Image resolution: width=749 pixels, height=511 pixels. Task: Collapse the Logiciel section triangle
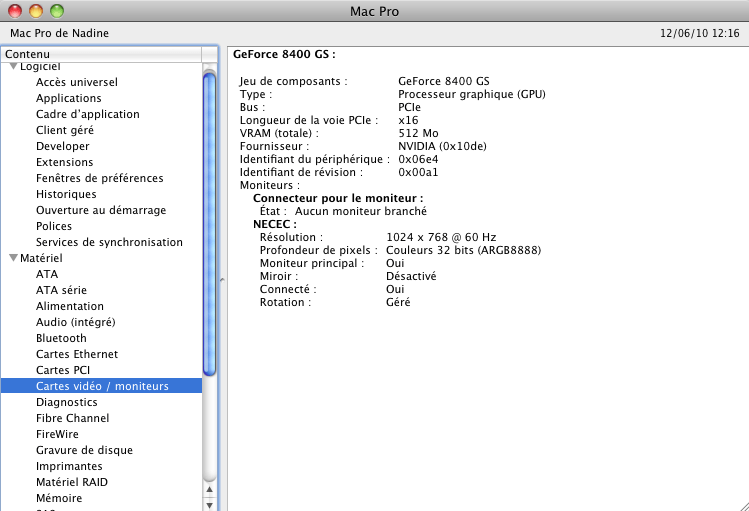[13, 66]
